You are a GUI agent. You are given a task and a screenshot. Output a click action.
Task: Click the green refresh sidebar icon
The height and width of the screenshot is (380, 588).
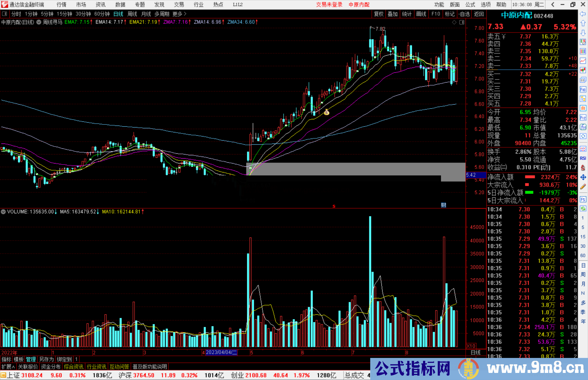point(583,209)
